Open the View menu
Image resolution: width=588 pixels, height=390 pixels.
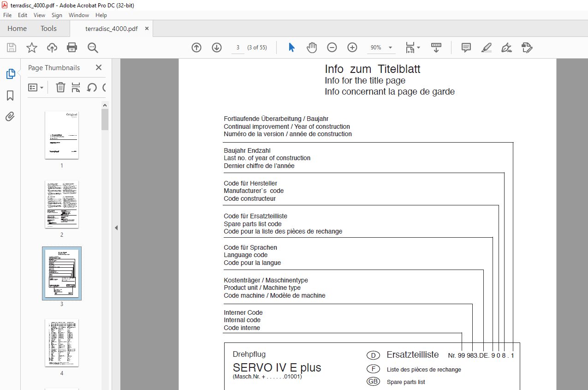(x=39, y=15)
